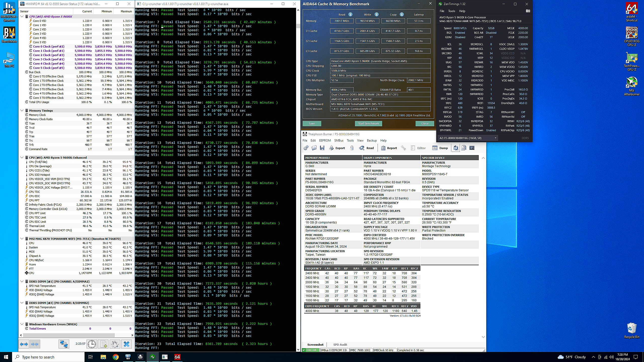The height and width of the screenshot is (362, 644).
Task: Open BenchMate desktop shortcut
Action: (9, 35)
